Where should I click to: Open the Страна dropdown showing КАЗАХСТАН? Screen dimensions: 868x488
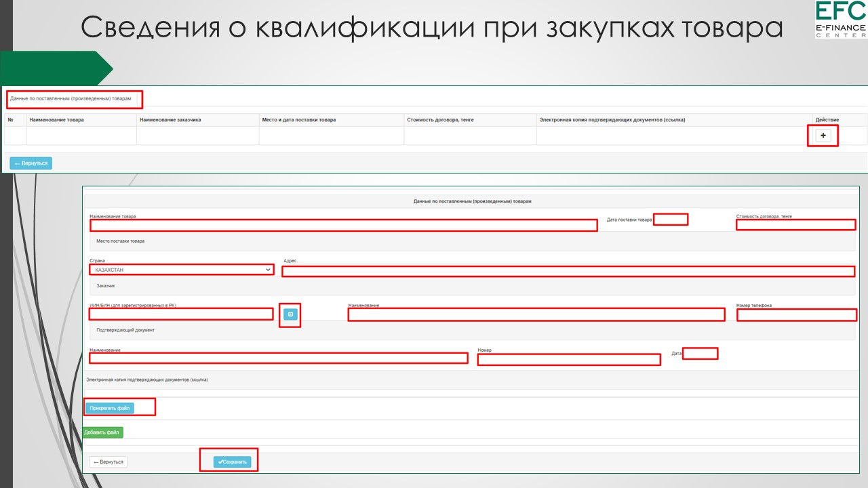pyautogui.click(x=182, y=270)
